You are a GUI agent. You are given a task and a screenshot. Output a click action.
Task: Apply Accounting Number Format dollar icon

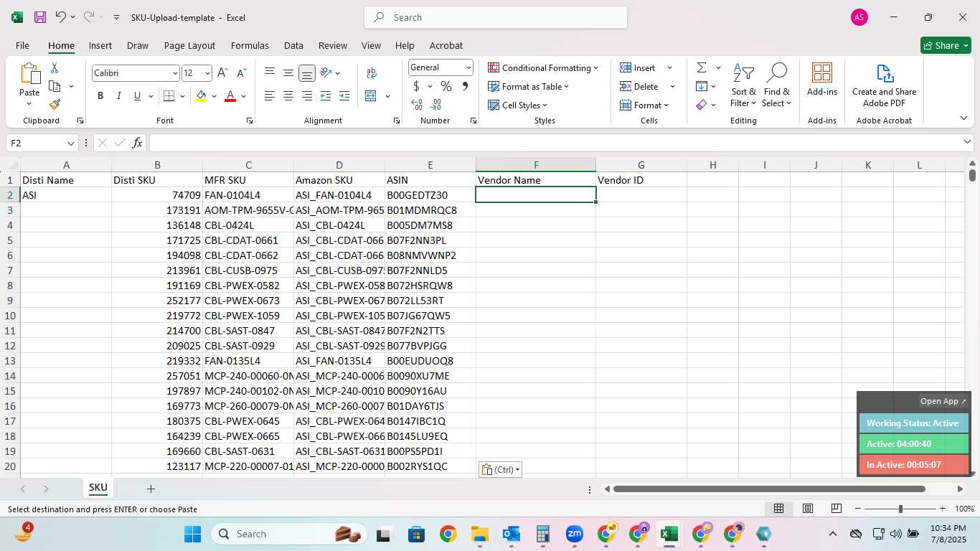pyautogui.click(x=416, y=86)
